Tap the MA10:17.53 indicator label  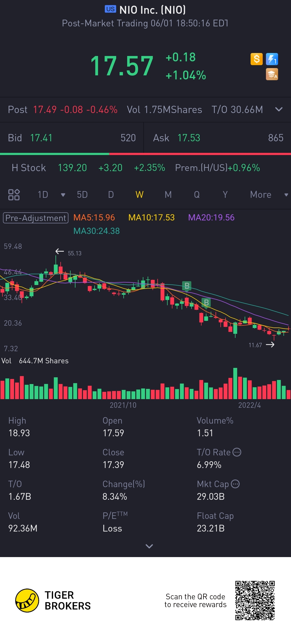coord(151,217)
